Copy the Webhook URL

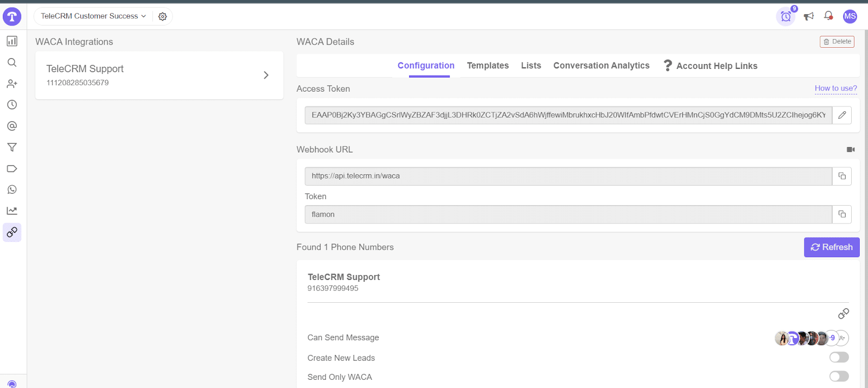842,176
